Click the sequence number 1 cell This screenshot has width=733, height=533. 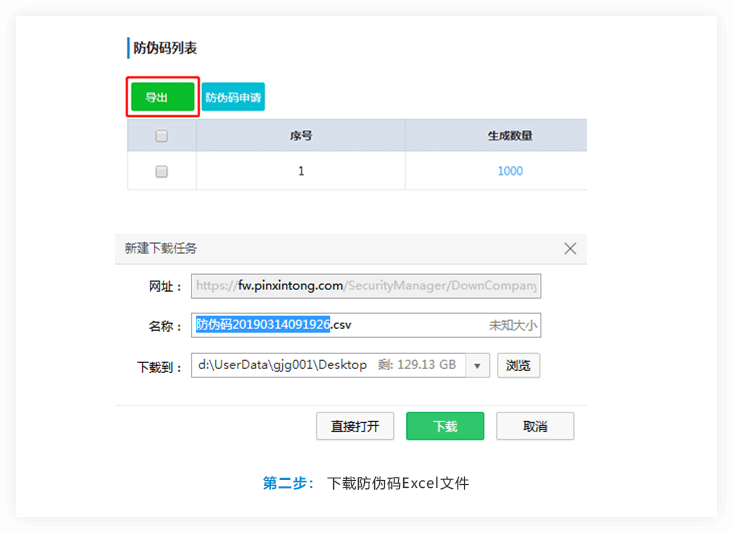(x=301, y=171)
